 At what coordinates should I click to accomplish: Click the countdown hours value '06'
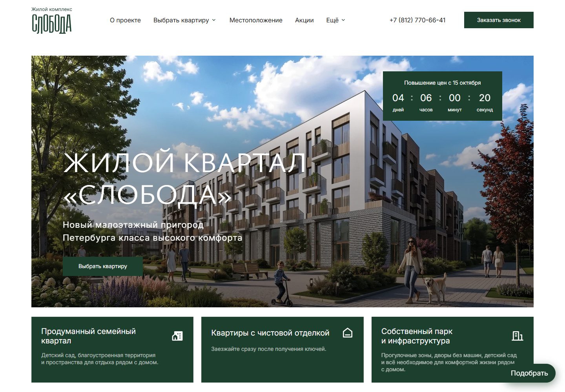[x=426, y=98]
